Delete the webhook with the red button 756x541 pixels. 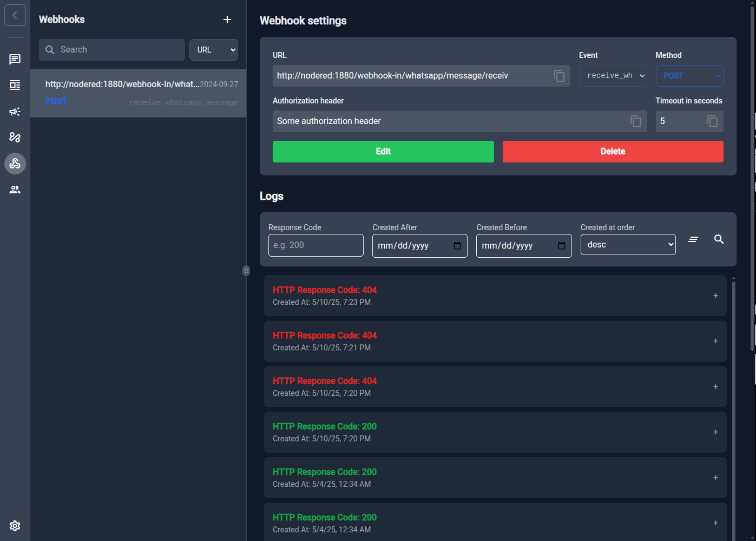coord(613,152)
